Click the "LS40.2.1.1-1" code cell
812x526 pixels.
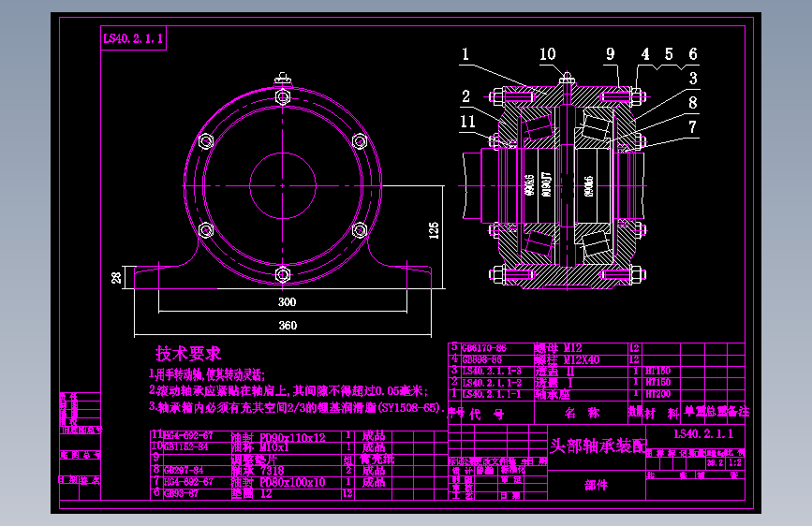tap(492, 394)
